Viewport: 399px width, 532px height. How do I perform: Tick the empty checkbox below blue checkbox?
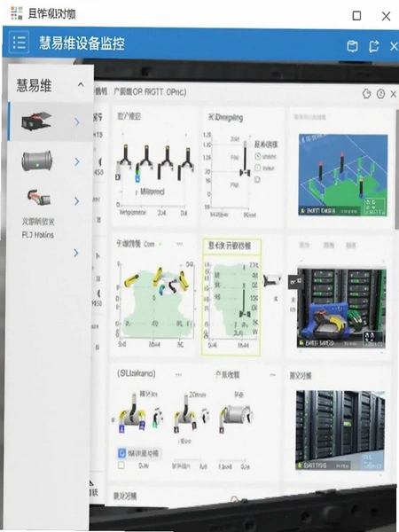coord(121,465)
